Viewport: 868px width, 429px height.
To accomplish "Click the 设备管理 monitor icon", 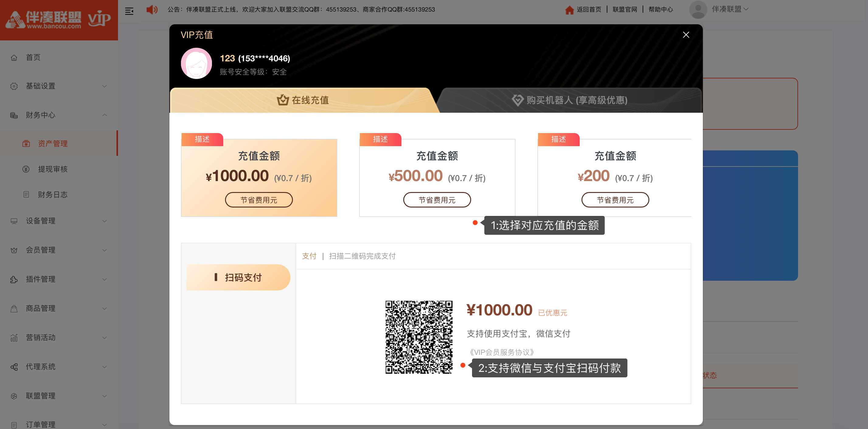I will (x=14, y=221).
